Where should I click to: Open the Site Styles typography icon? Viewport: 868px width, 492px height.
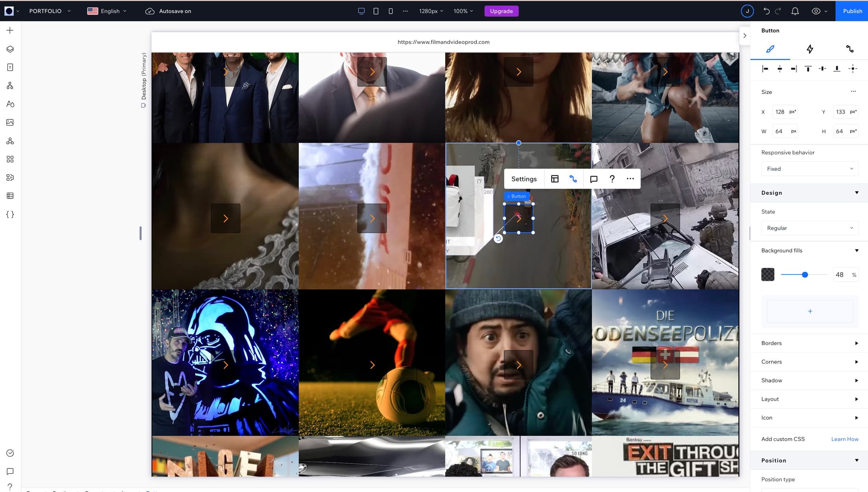coord(10,104)
